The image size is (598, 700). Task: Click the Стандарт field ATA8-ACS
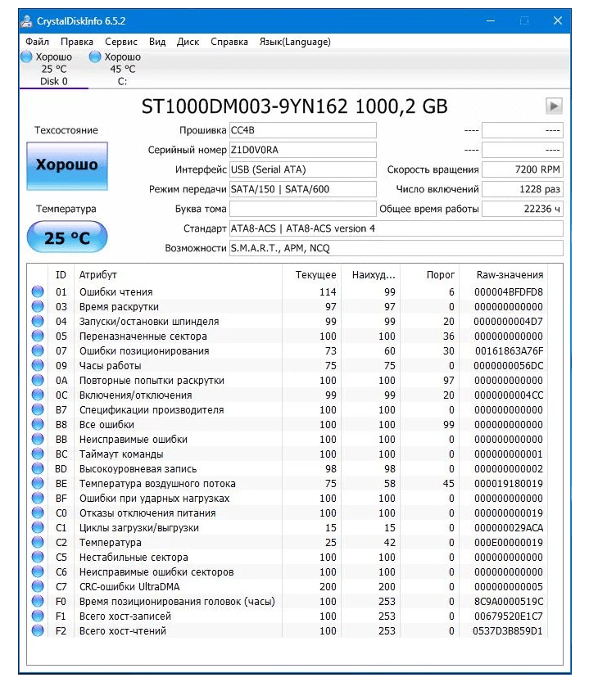tap(396, 228)
